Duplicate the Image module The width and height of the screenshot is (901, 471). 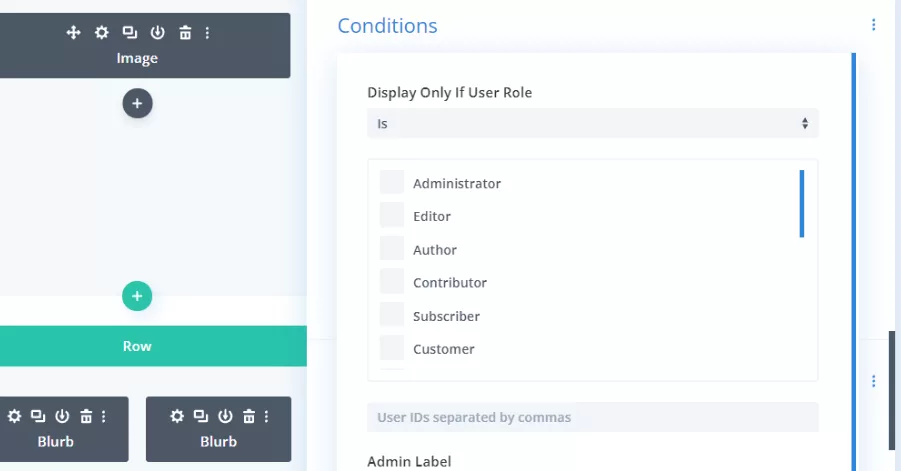click(130, 32)
